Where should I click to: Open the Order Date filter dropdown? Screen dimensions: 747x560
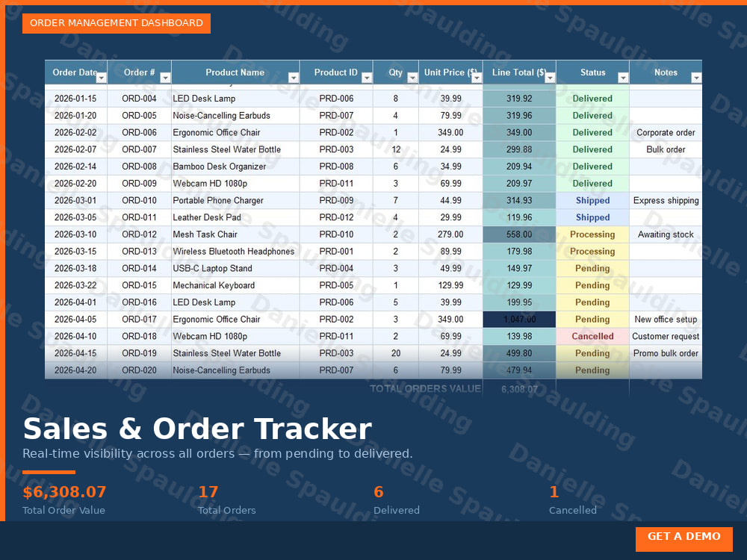(x=101, y=78)
